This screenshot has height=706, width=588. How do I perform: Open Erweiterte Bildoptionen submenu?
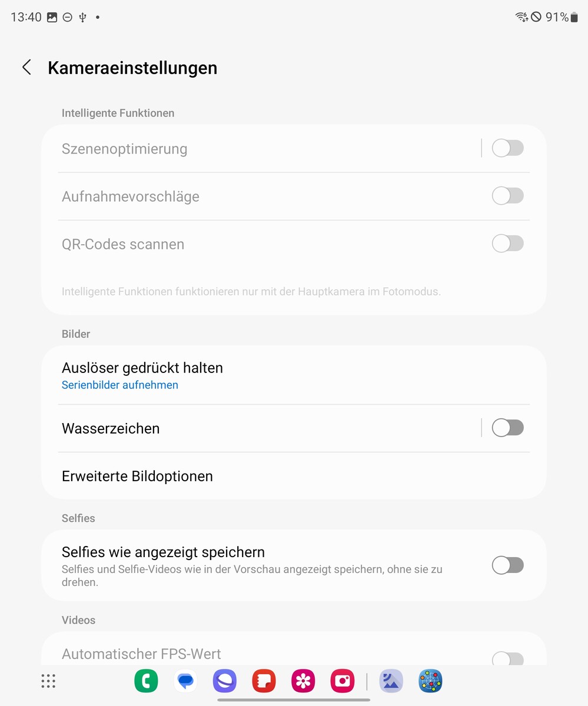coord(294,476)
